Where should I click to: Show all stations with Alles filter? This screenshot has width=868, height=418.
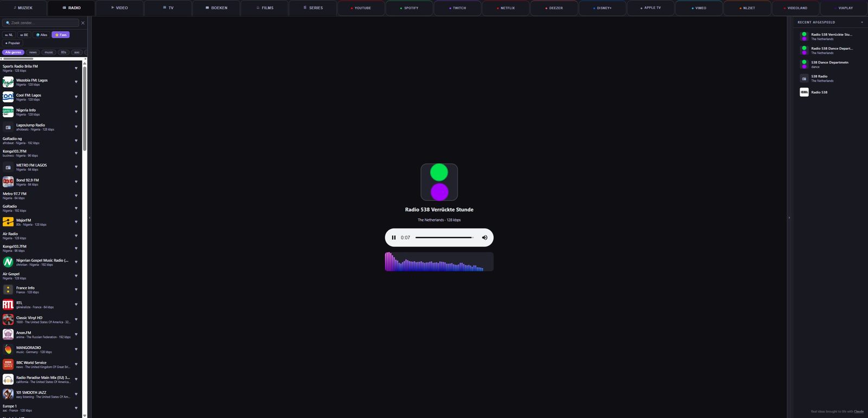(x=41, y=35)
